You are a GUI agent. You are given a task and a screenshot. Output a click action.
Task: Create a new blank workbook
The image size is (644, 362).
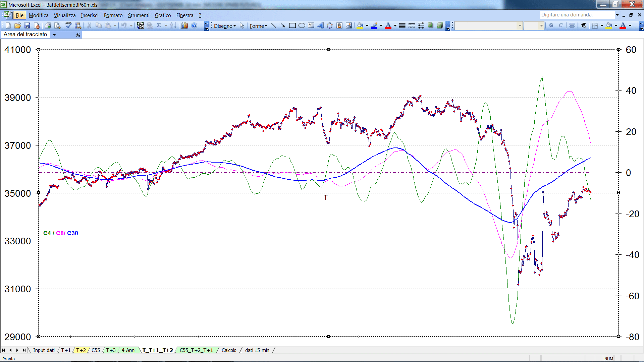8,25
